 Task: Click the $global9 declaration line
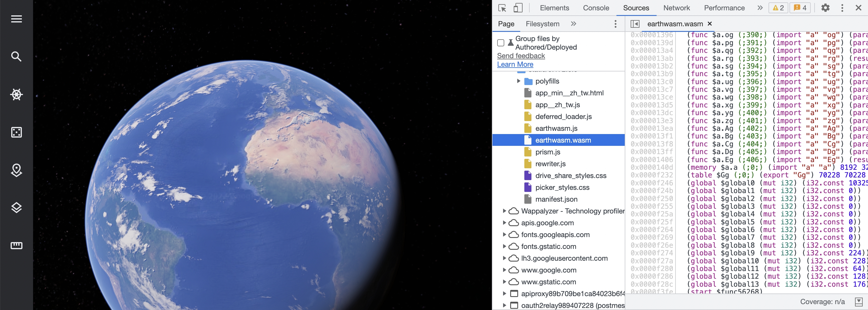tap(777, 253)
